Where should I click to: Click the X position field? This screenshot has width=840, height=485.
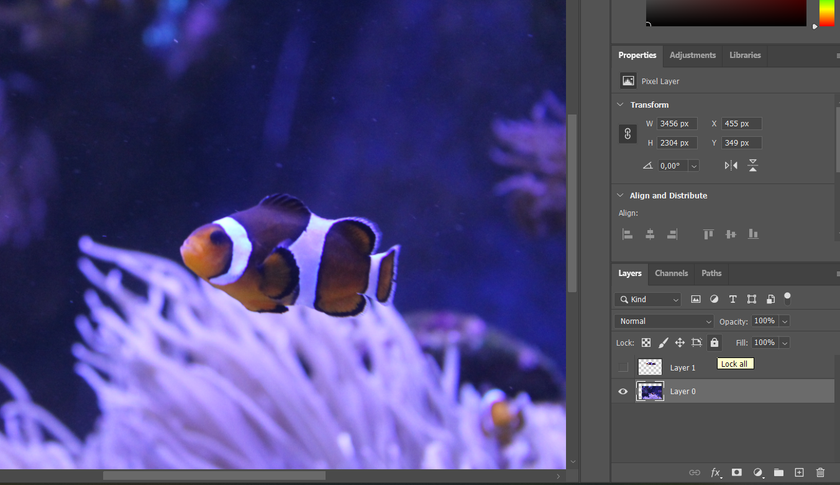tap(741, 123)
